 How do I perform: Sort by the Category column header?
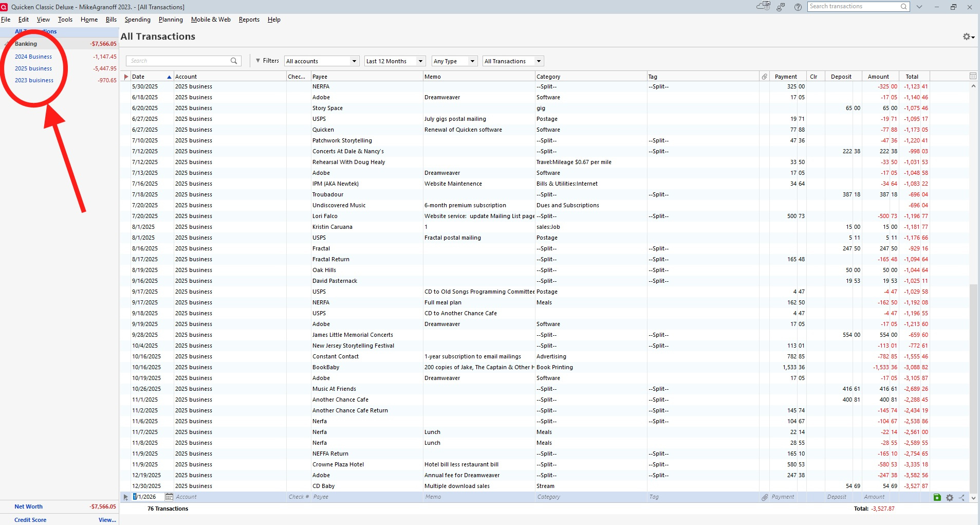tap(591, 77)
